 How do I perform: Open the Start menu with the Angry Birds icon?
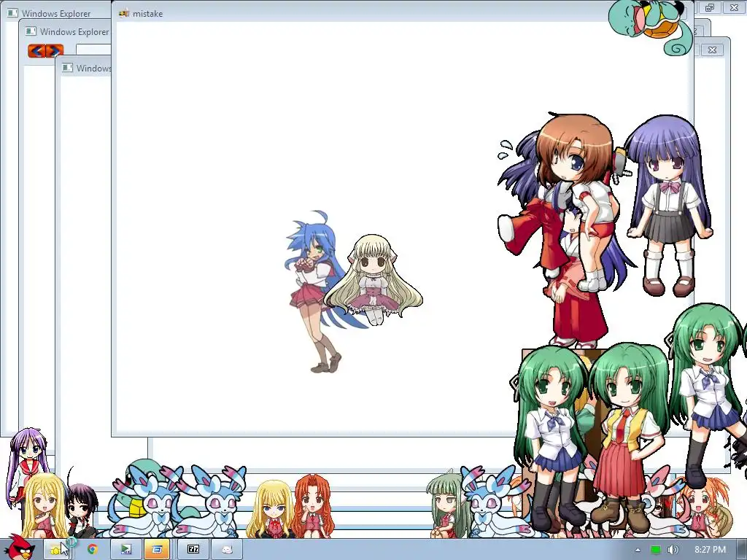(19, 547)
